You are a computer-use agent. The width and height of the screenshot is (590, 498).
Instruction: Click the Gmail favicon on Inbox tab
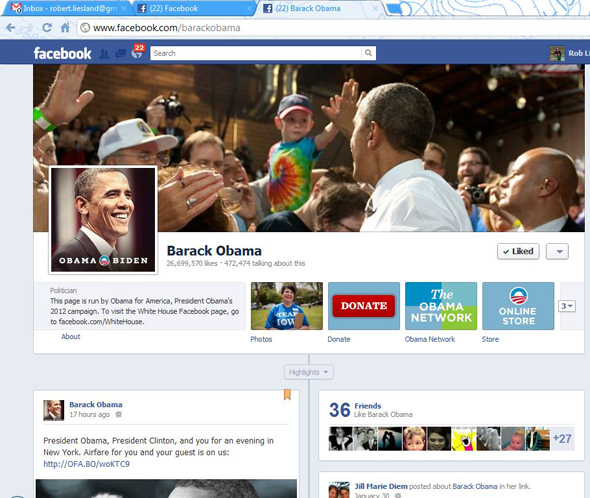coord(16,8)
